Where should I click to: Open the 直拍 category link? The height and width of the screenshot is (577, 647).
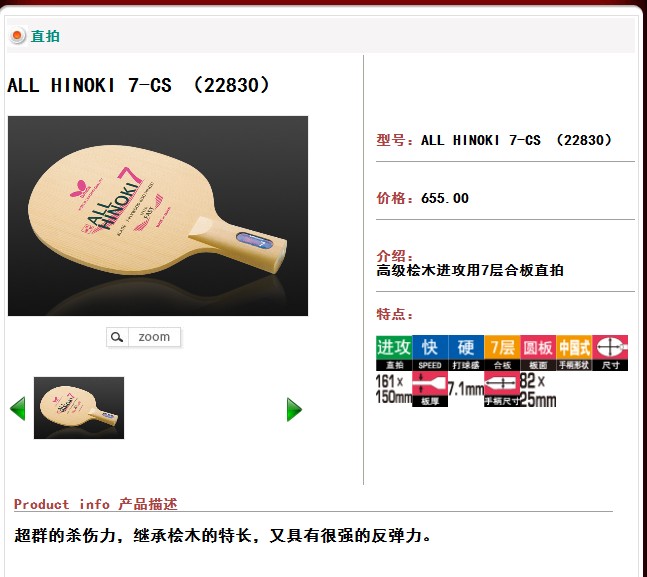click(x=45, y=36)
